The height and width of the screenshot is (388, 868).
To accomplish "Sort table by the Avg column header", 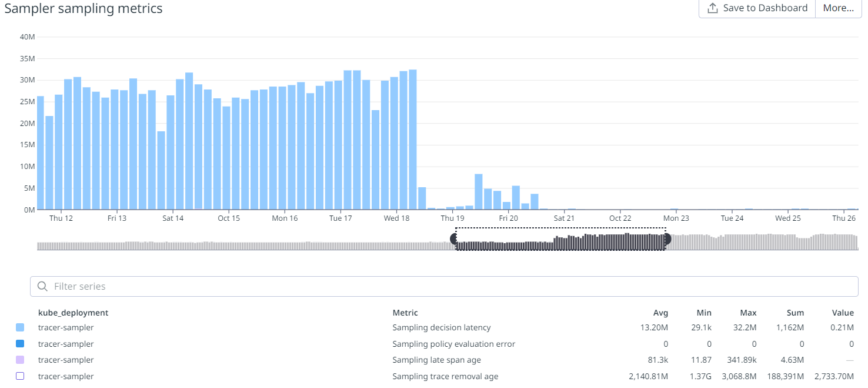I will (x=660, y=313).
